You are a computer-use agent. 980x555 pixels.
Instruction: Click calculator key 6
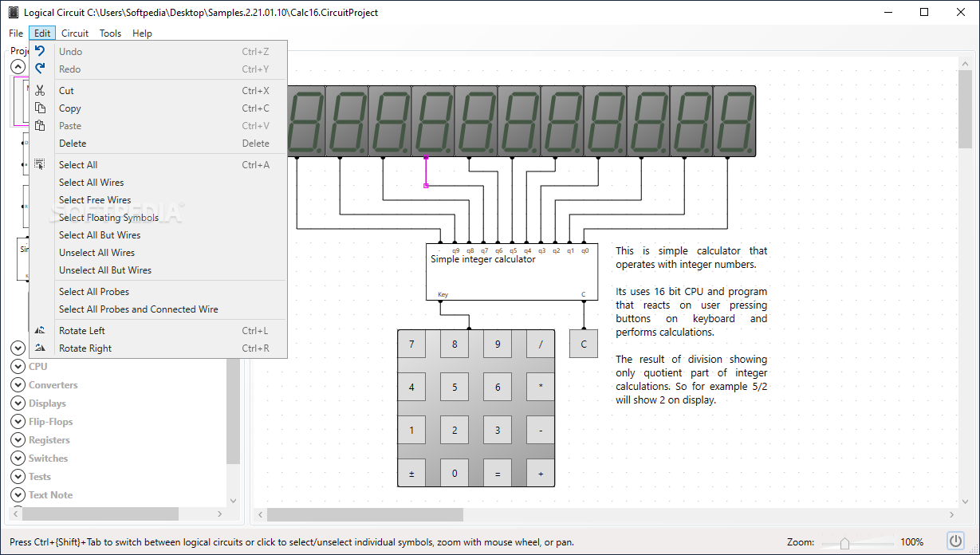click(498, 388)
